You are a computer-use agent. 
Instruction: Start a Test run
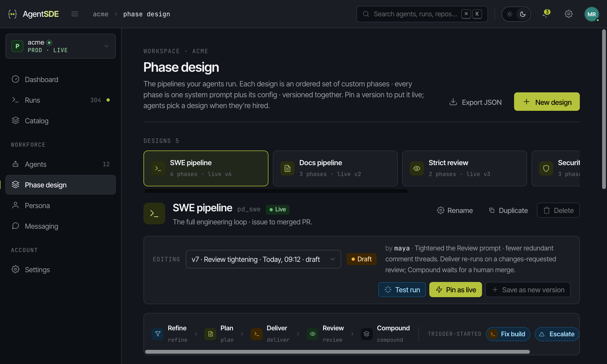[x=402, y=290]
